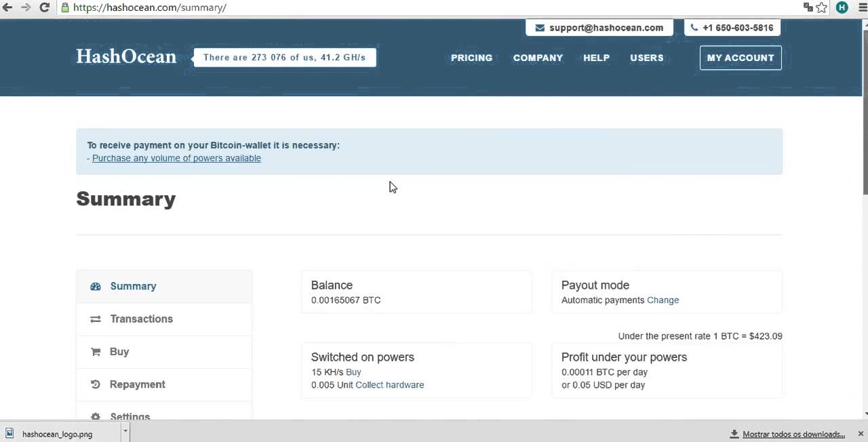
Task: Click the hashocean_logo.png file icon
Action: click(x=9, y=434)
